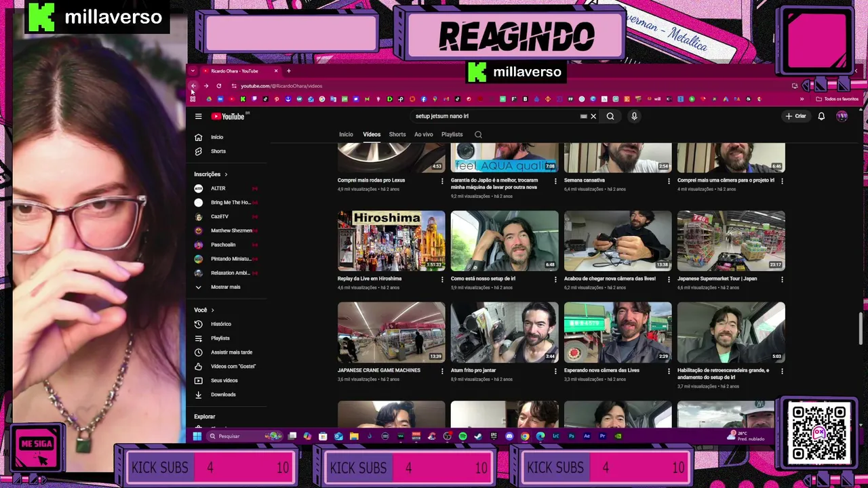Open a new browser tab with plus

click(x=288, y=71)
